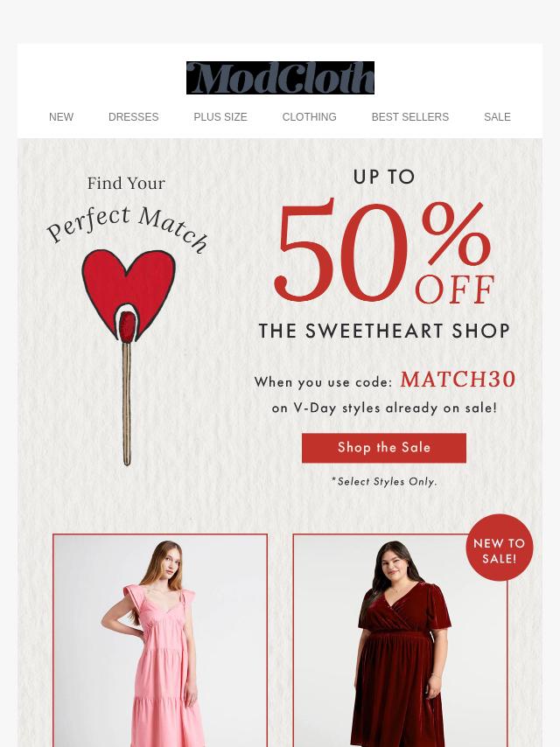Click the Find Your text heading
This screenshot has height=747, width=560.
tap(126, 184)
